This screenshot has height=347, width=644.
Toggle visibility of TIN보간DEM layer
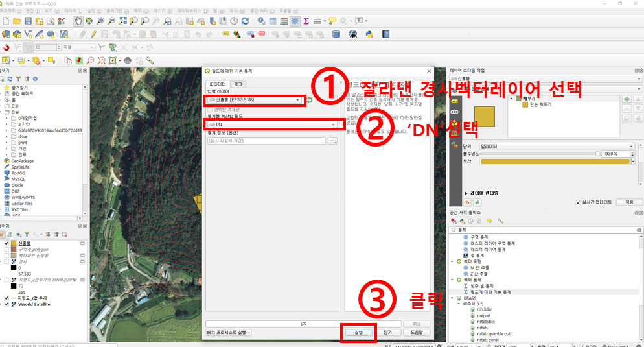click(6, 280)
